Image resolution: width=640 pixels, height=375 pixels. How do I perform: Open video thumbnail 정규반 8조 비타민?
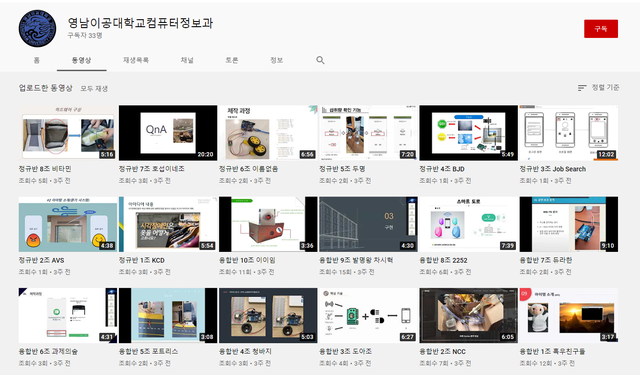(67, 133)
